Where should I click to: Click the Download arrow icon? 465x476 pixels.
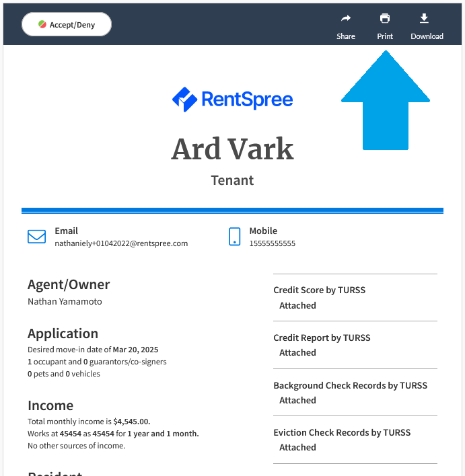424,18
